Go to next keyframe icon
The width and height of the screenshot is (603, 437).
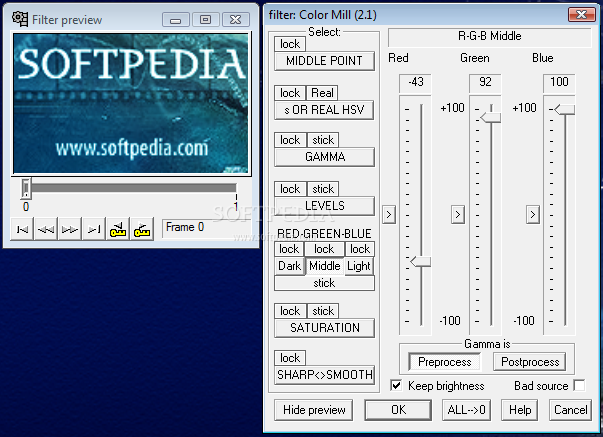[x=142, y=229]
